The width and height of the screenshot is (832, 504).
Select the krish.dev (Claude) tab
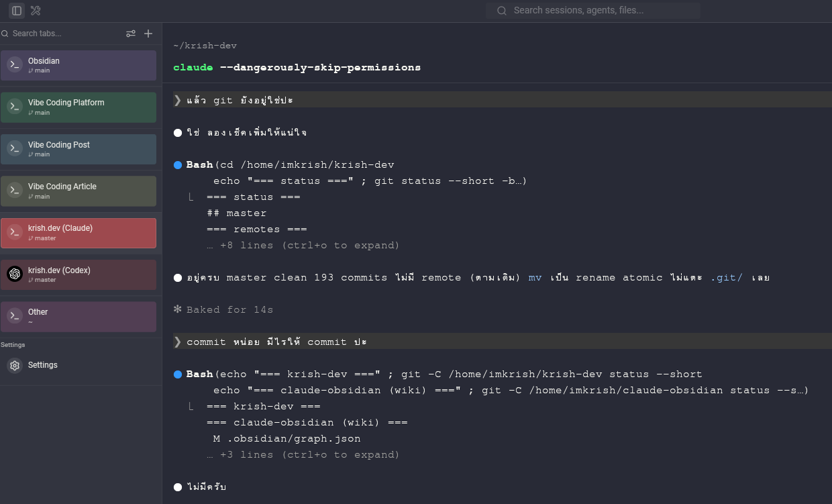pos(79,233)
